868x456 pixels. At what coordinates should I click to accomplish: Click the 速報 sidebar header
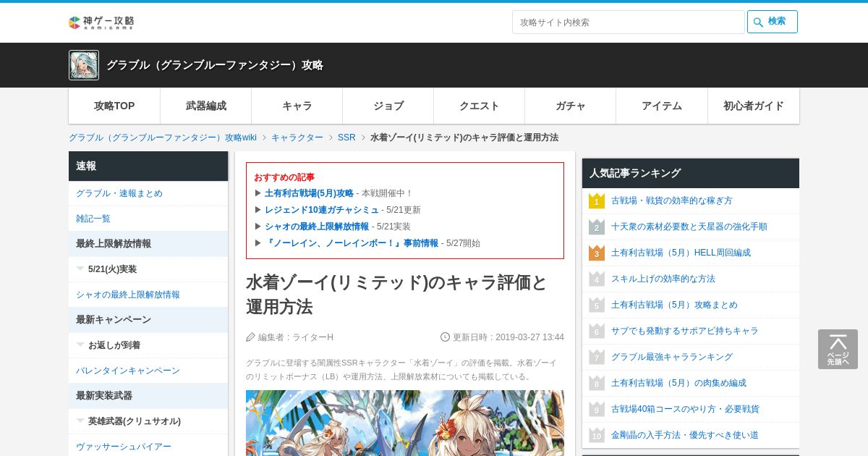(148, 166)
